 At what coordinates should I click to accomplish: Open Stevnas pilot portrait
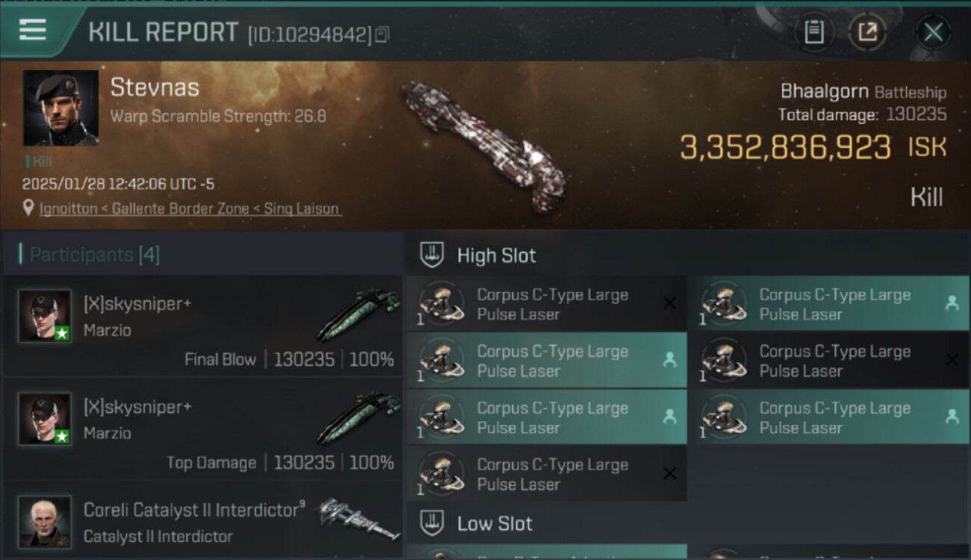[61, 108]
